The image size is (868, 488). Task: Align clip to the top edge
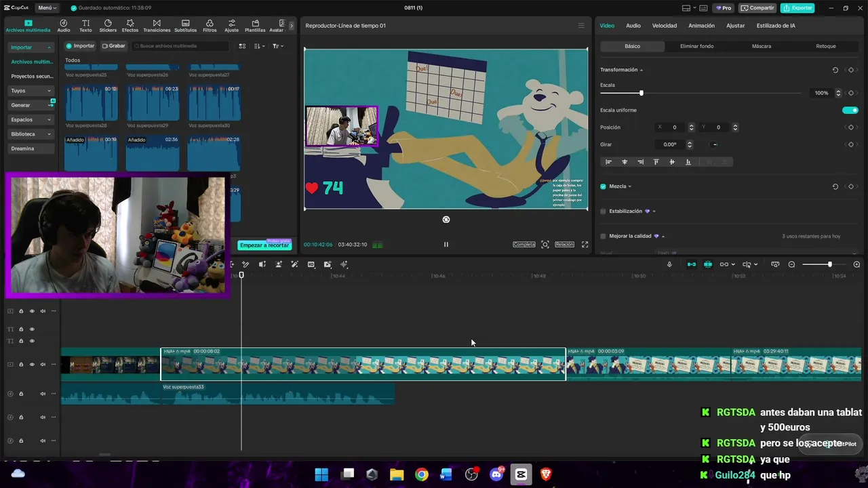(x=656, y=162)
